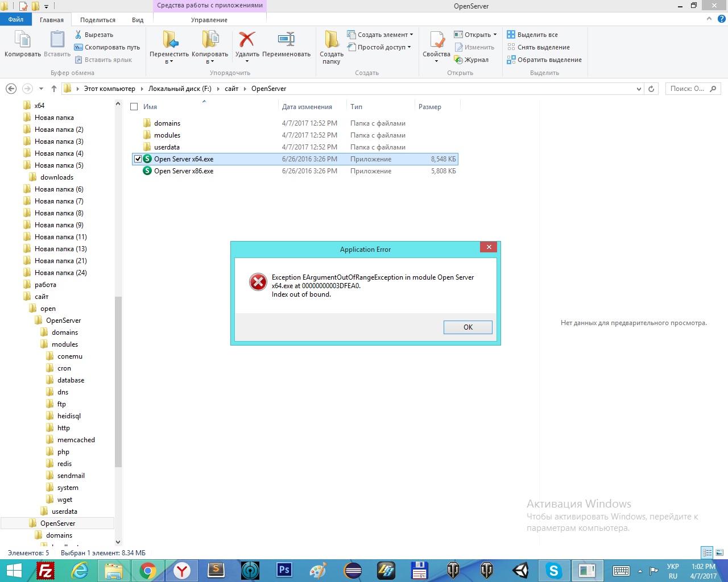The image size is (728, 582).
Task: Switch to the View (Вид) ribbon tab
Action: point(138,20)
